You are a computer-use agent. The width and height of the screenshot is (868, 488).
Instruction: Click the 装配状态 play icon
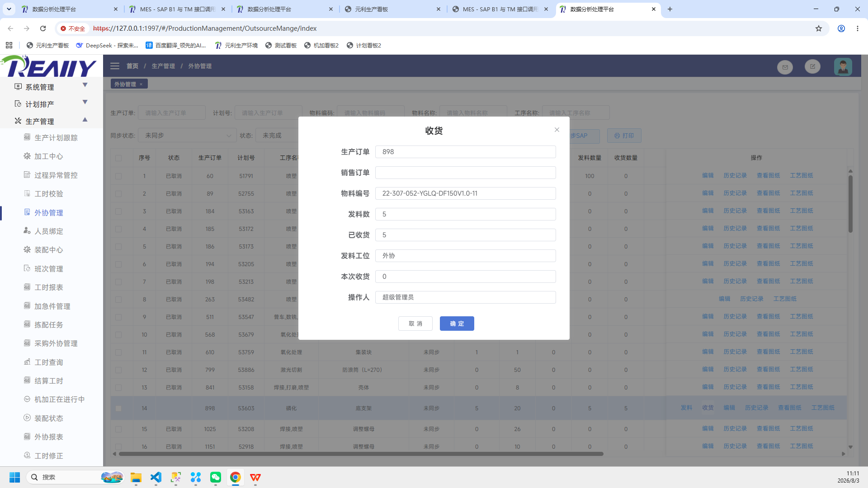coord(27,418)
